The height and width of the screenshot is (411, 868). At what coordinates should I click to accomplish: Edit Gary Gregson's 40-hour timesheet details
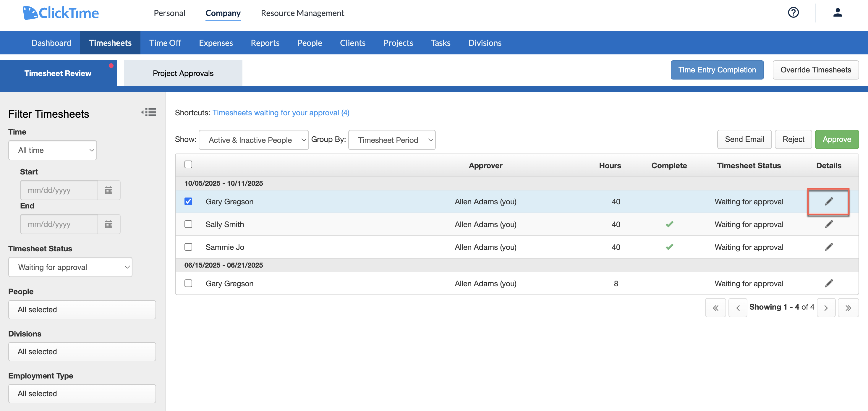click(829, 201)
